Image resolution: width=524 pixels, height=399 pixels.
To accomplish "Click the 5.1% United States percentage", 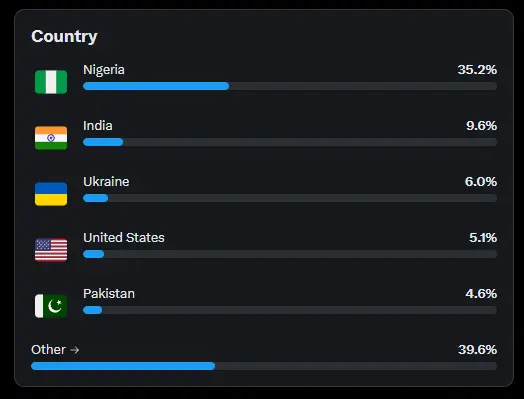I will 483,238.
